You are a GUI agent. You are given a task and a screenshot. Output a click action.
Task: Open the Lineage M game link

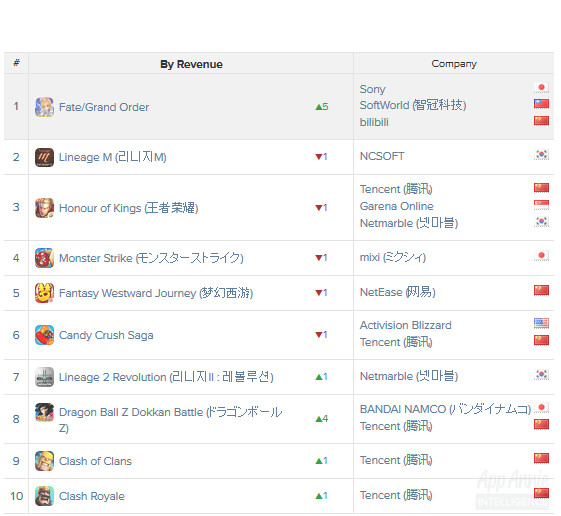click(x=113, y=157)
